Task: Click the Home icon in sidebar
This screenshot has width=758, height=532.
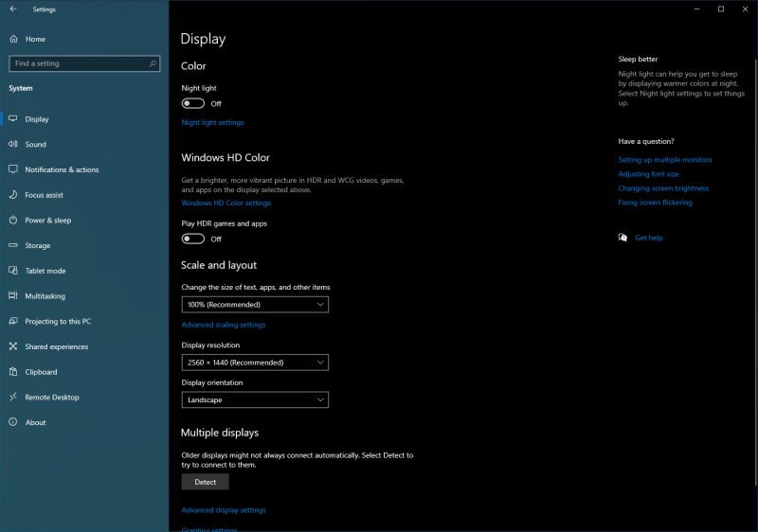Action: pyautogui.click(x=13, y=39)
